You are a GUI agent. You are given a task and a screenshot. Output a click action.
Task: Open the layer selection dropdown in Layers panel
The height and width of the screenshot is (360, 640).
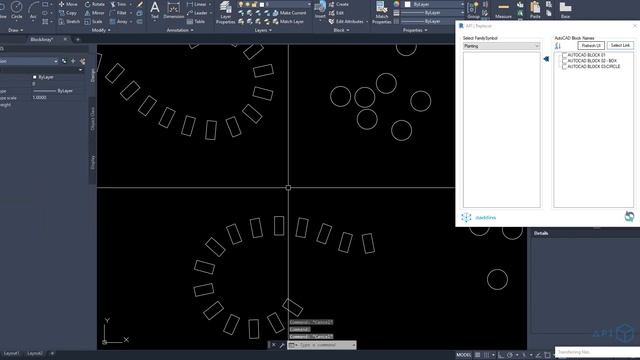(x=274, y=4)
